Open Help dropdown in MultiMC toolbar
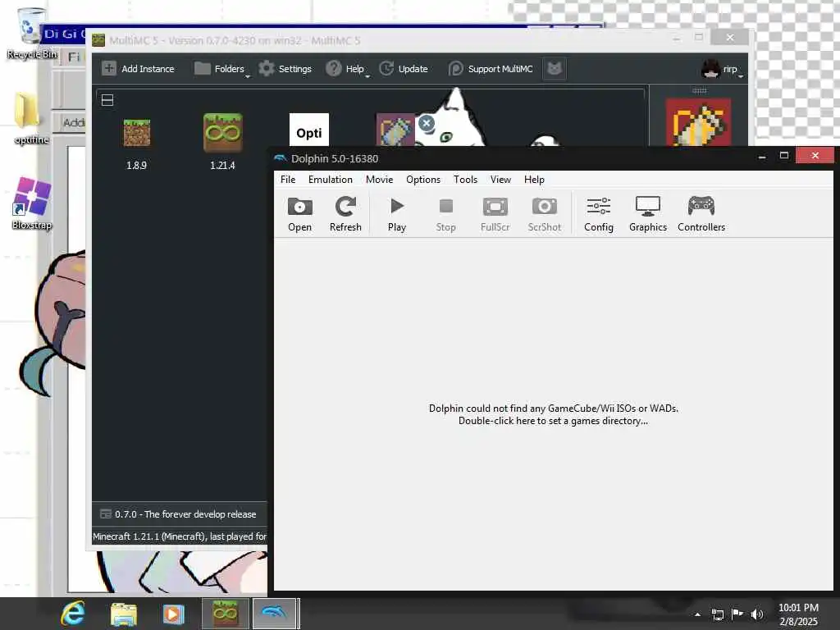 [347, 69]
